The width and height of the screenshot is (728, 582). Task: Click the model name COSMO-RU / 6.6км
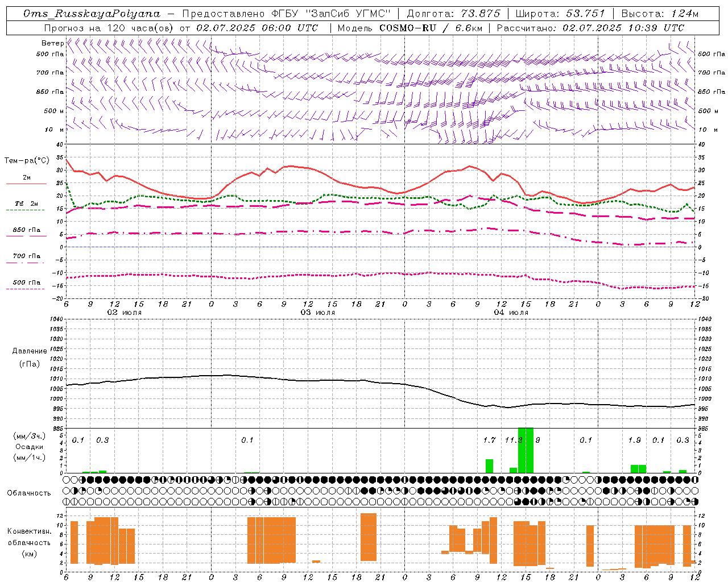point(431,28)
